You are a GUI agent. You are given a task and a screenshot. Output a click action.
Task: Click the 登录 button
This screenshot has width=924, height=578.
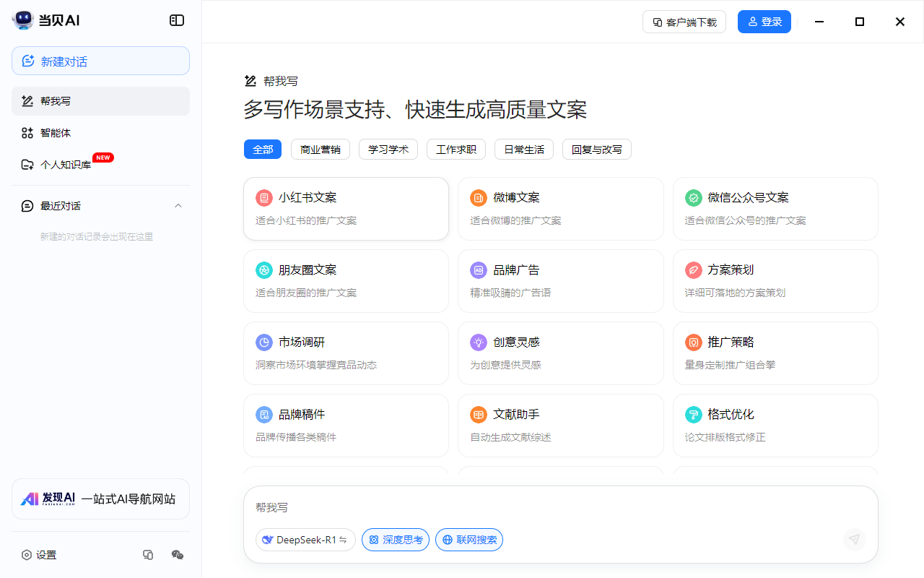pos(764,22)
